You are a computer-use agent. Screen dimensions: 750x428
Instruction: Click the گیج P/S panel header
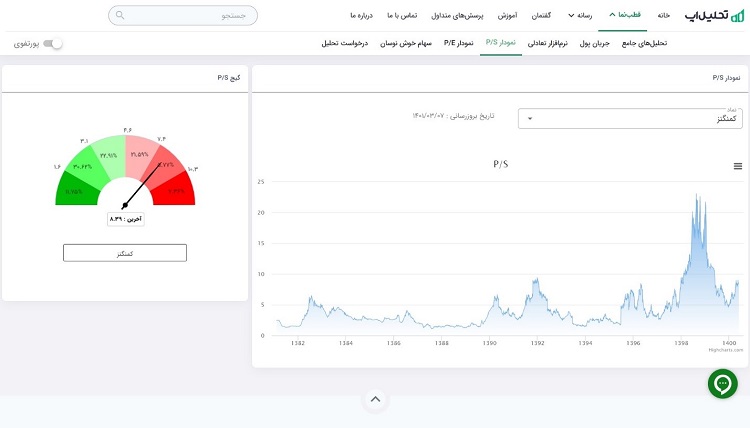tap(229, 77)
